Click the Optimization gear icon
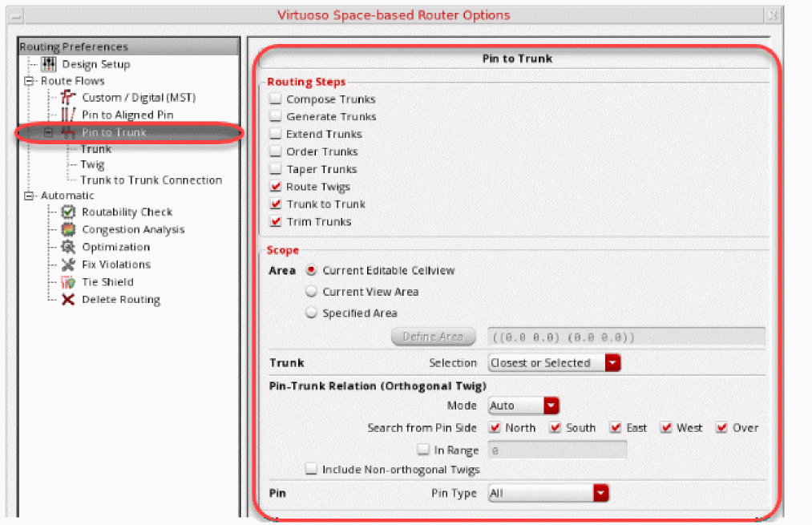Viewport: 812px width, 525px height. 68,247
